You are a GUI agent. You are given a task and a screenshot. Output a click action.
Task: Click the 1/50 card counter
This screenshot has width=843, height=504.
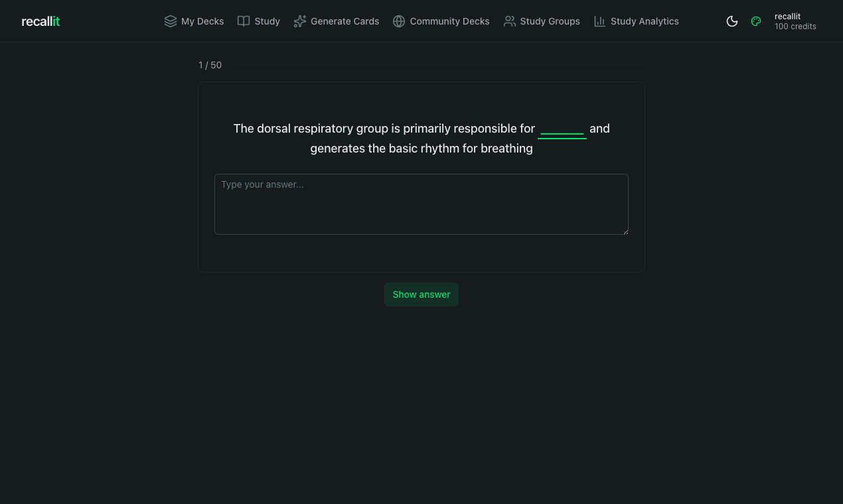point(210,65)
